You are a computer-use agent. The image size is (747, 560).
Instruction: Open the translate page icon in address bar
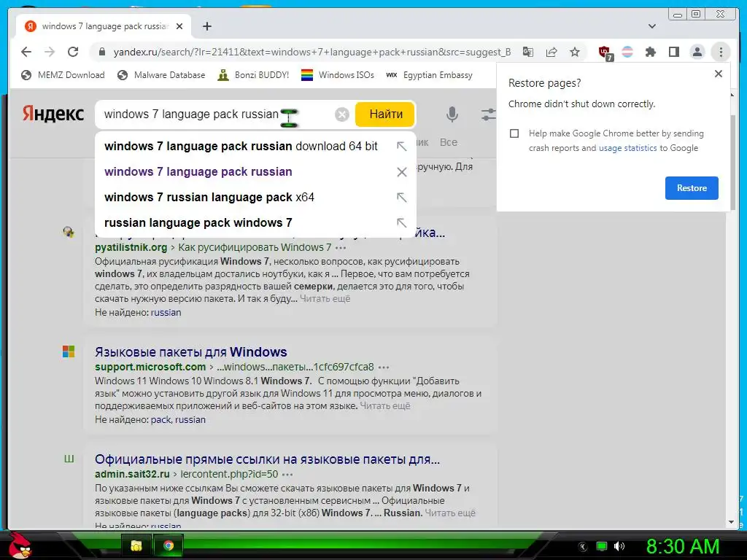tap(528, 52)
